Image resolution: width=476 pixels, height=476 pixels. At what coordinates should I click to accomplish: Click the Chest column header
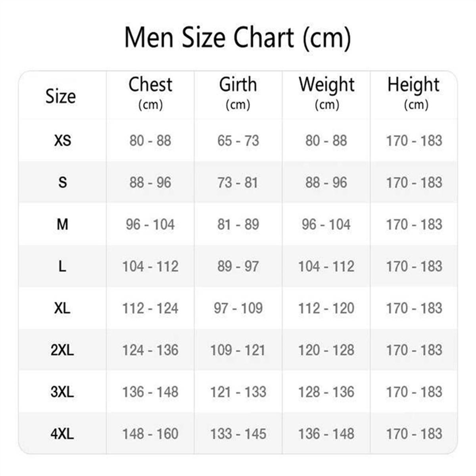pos(150,92)
